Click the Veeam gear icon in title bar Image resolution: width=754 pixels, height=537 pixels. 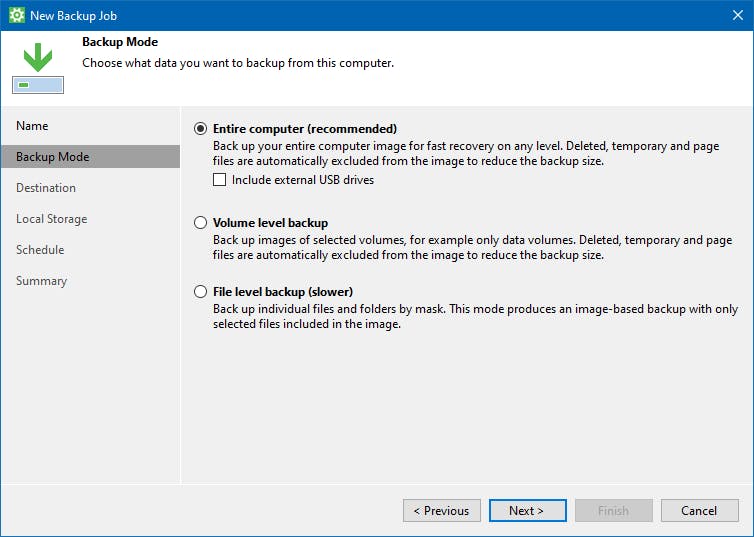click(x=17, y=15)
